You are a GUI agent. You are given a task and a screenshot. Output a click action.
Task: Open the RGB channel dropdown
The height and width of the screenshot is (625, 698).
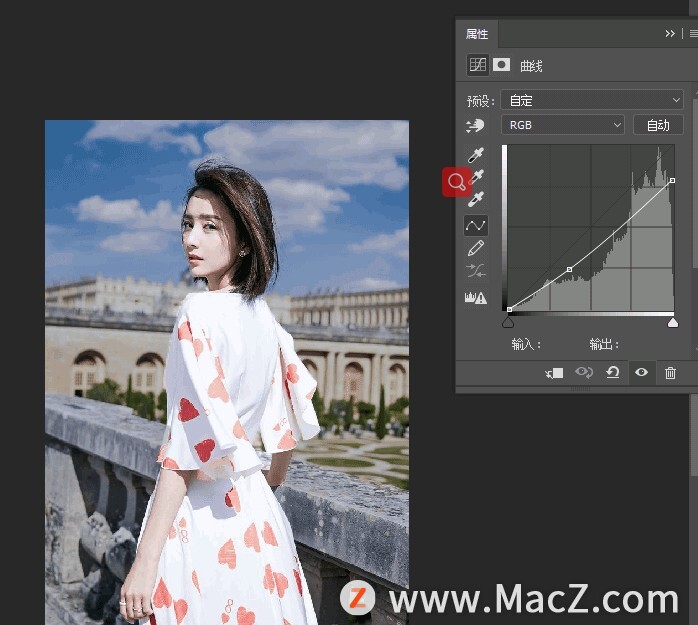click(x=563, y=125)
